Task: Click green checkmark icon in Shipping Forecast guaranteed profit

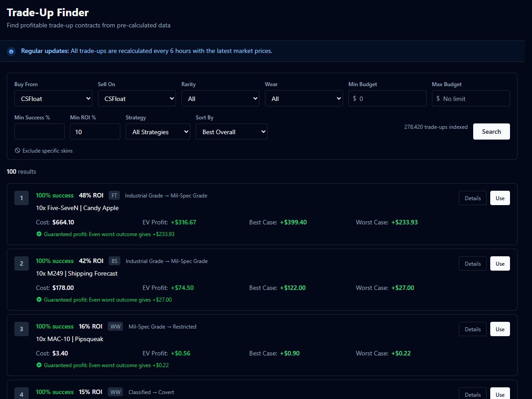Action: (x=39, y=299)
